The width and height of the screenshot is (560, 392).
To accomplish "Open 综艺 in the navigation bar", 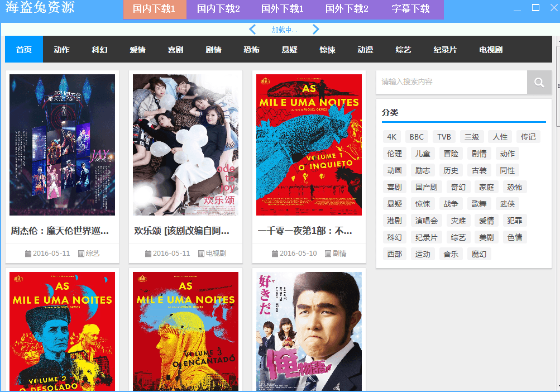I will tap(403, 49).
